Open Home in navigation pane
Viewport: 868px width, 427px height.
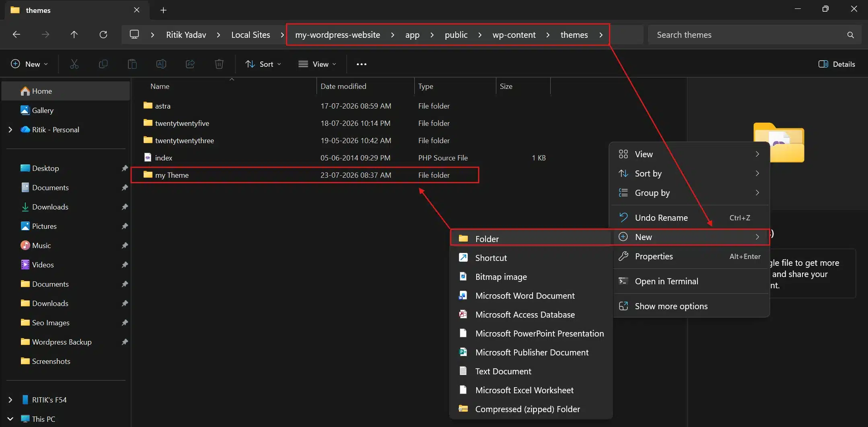[66, 91]
